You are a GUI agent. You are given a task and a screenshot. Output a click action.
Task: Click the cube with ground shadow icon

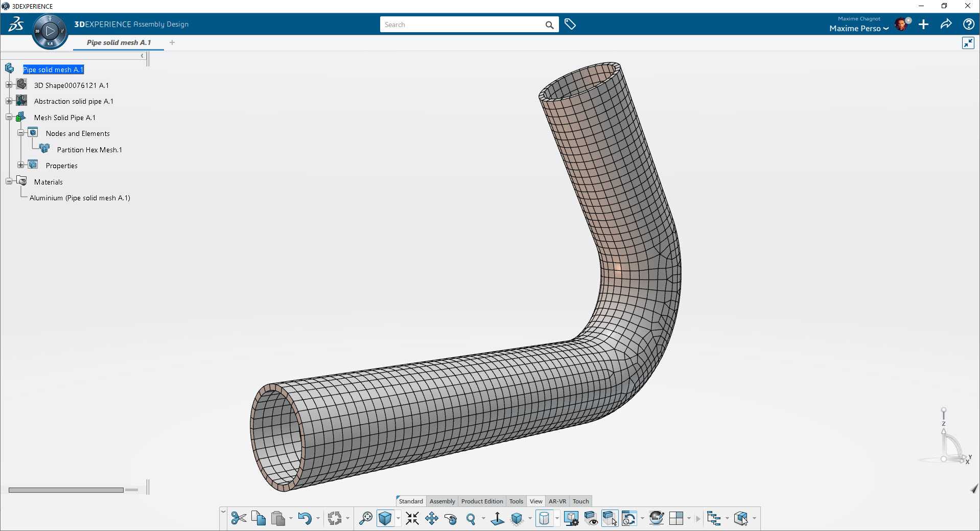[x=517, y=518]
